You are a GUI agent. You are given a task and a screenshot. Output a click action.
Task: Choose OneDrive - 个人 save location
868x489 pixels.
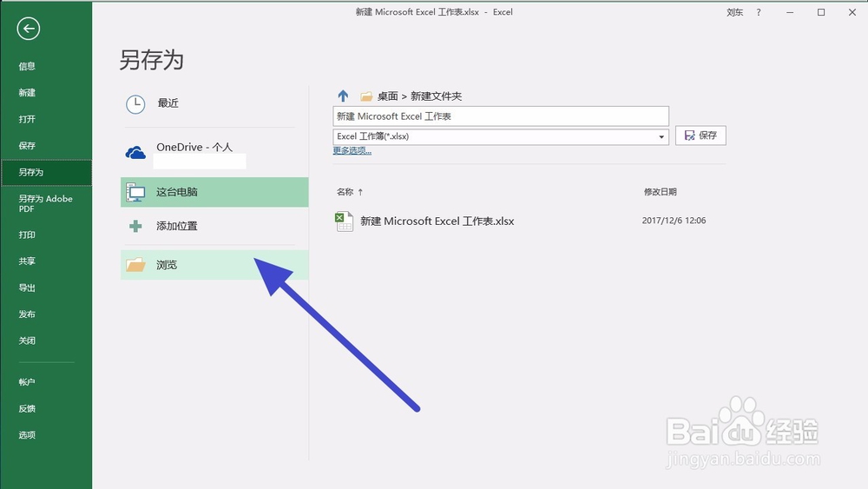(214, 152)
